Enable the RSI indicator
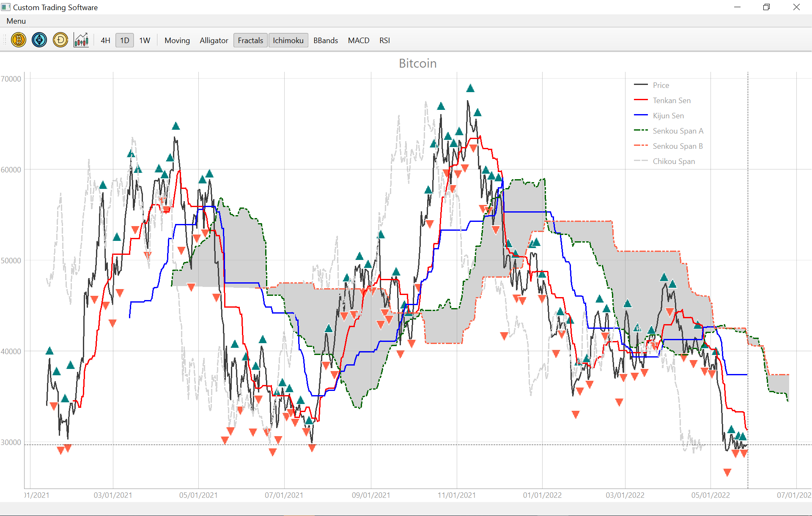This screenshot has width=812, height=516. pyautogui.click(x=384, y=41)
